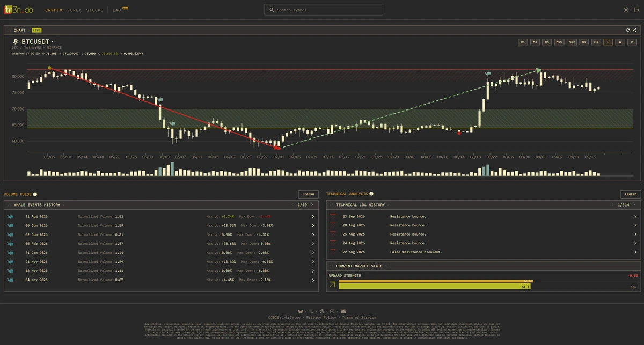Viewport: 644px width, 345px height.
Task: Open the Threads footer icon
Action: point(322,311)
